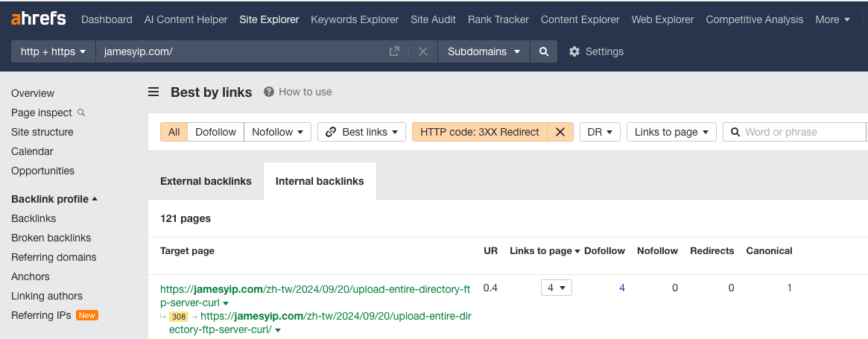Image resolution: width=868 pixels, height=339 pixels.
Task: Sort by Links to page column
Action: (545, 251)
